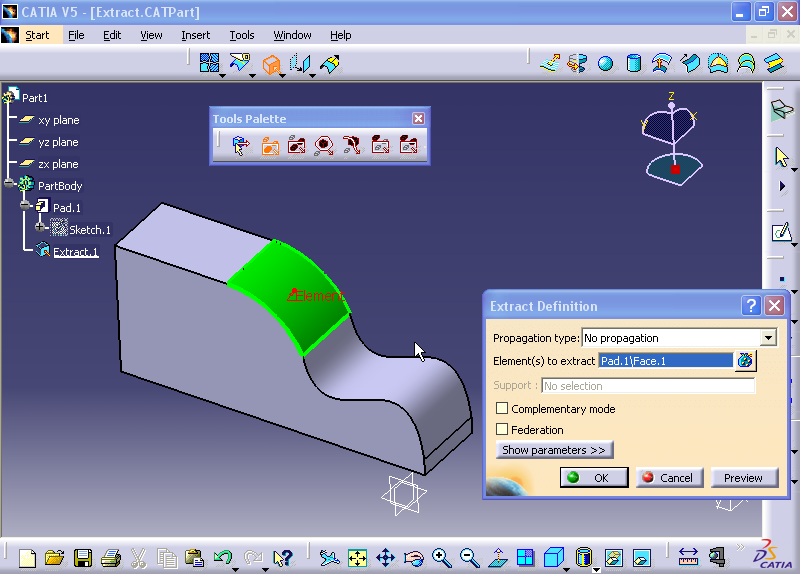The width and height of the screenshot is (801, 583).
Task: Click the Extract Definition help question button
Action: click(751, 306)
